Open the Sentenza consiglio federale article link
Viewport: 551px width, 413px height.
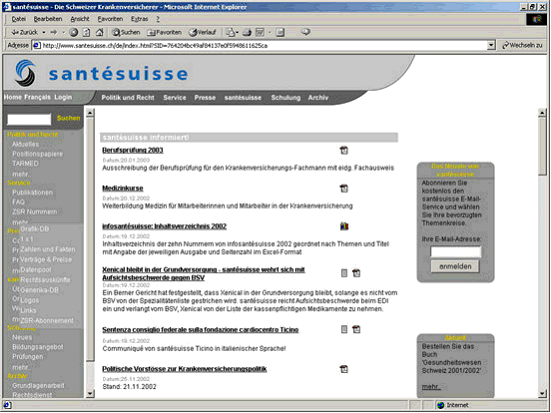[200, 330]
